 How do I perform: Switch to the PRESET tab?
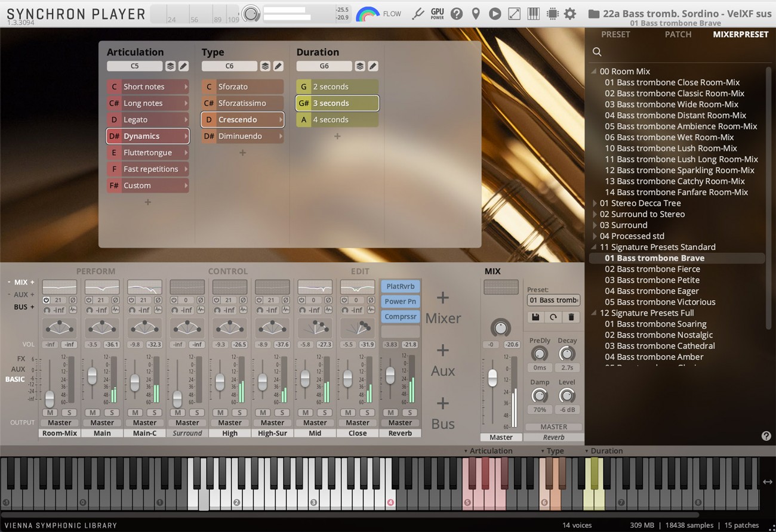(x=615, y=35)
